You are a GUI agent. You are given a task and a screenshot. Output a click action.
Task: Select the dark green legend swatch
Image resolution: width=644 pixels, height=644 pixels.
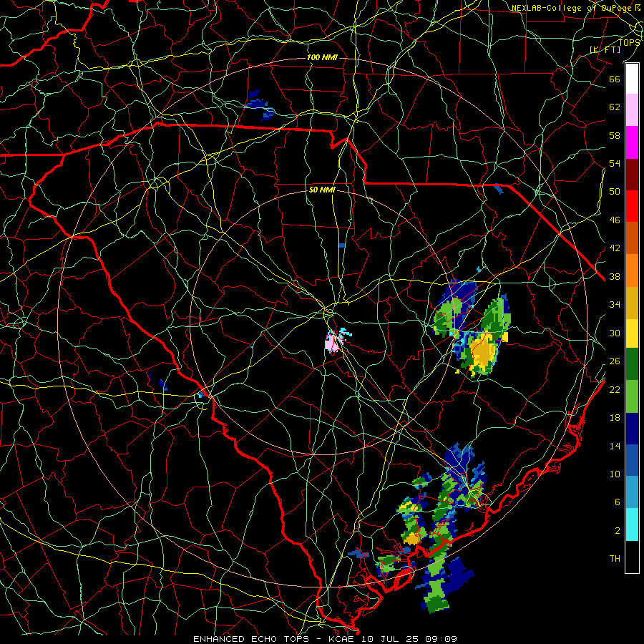click(632, 364)
